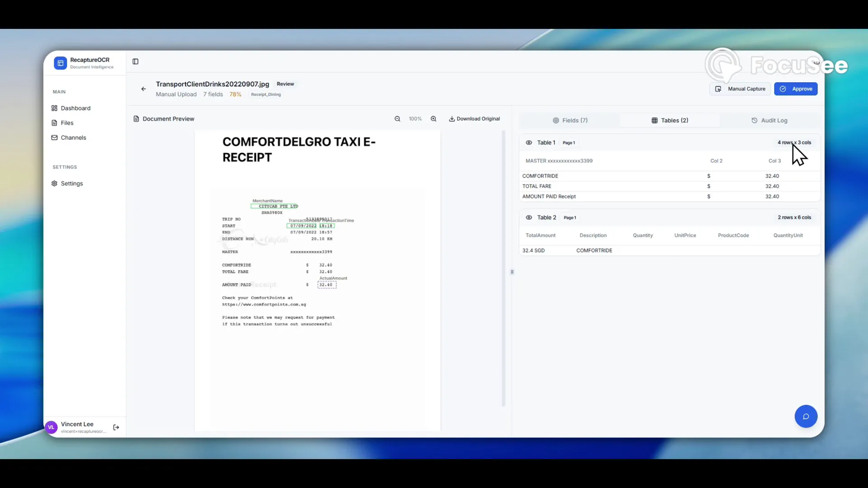Image resolution: width=868 pixels, height=488 pixels.
Task: Click the 7 fields label
Action: (x=213, y=94)
